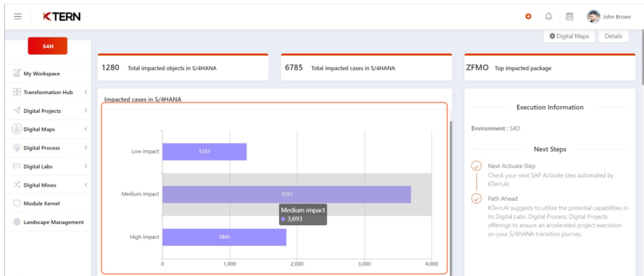Click the High impact axis label
Screen dimensions: 644x276
[x=144, y=237]
